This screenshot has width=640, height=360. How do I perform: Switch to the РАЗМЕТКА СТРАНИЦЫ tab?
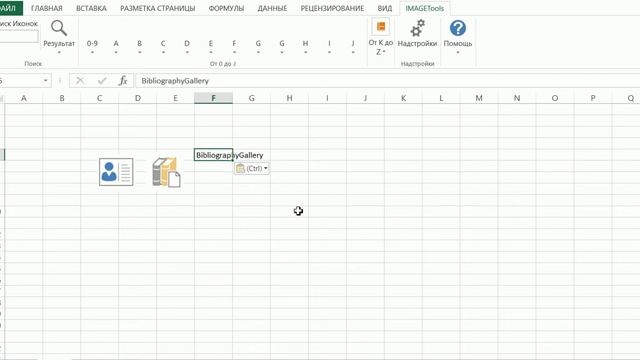(x=158, y=8)
